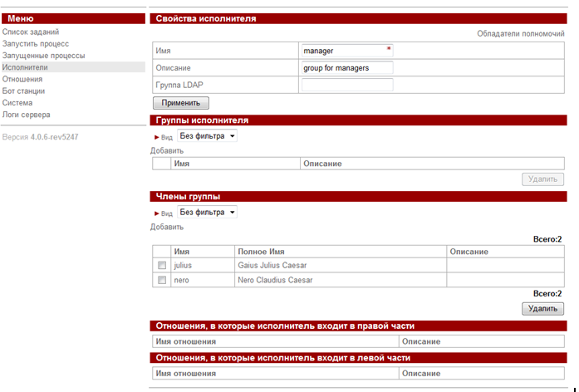Open the Список заданий menu item
This screenshot has height=392, width=579.
click(x=31, y=32)
